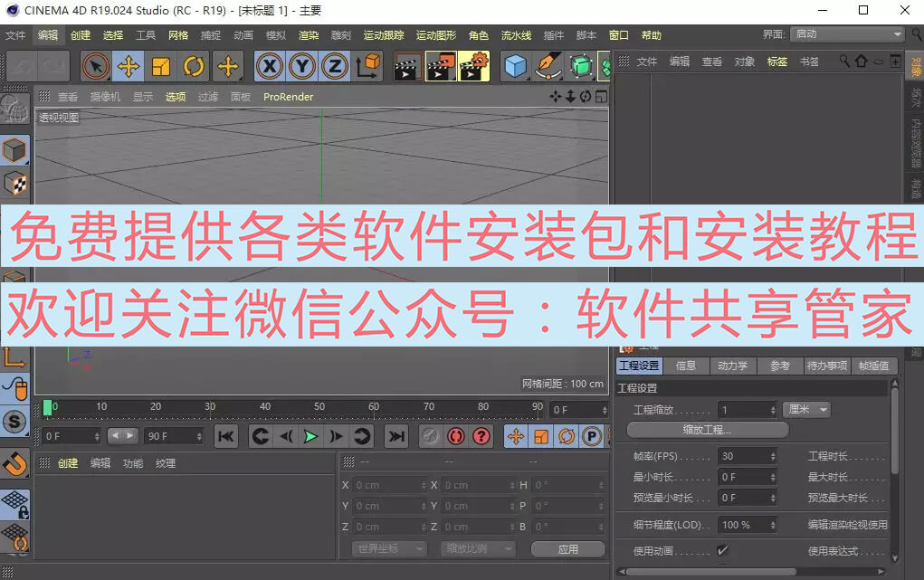This screenshot has width=924, height=580.
Task: Open 创建 menu in material manager
Action: (x=68, y=463)
